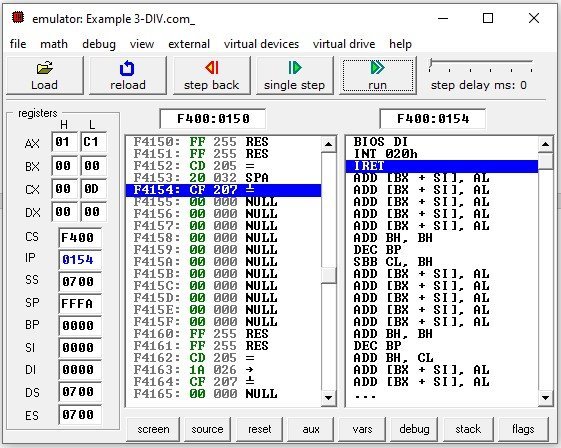Execute a single step
This screenshot has width=561, height=448.
pyautogui.click(x=294, y=76)
